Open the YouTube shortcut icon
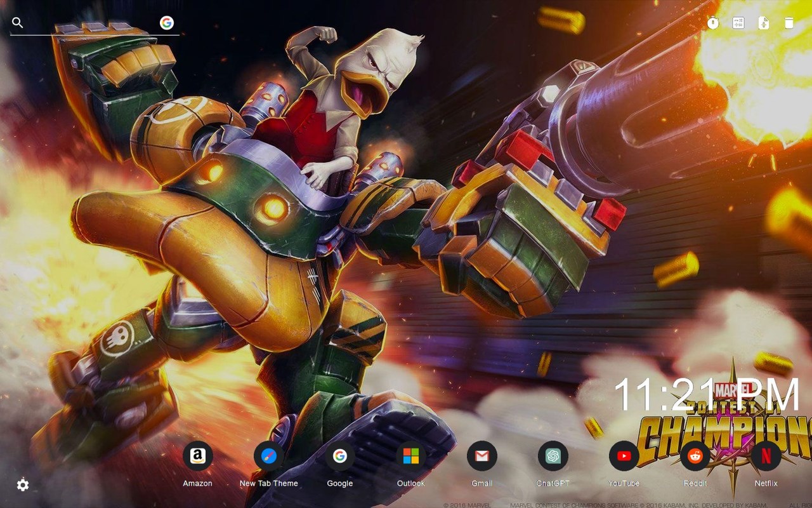 pos(624,456)
